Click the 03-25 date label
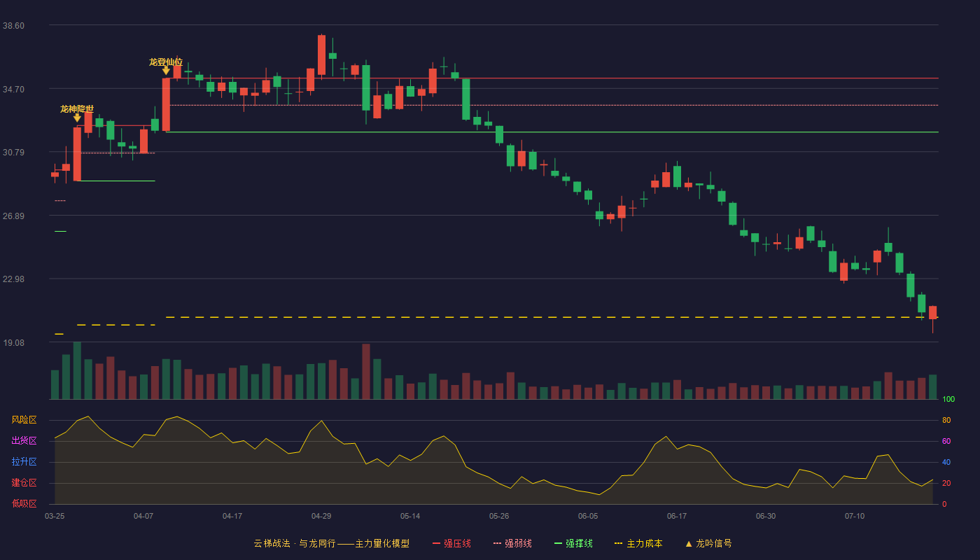This screenshot has height=560, width=980. click(55, 516)
